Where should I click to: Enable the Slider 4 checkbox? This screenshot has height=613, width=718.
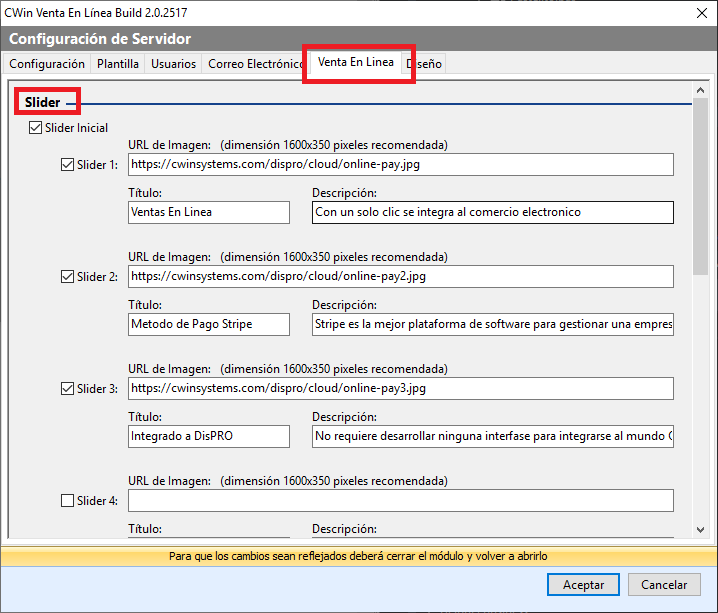click(68, 501)
